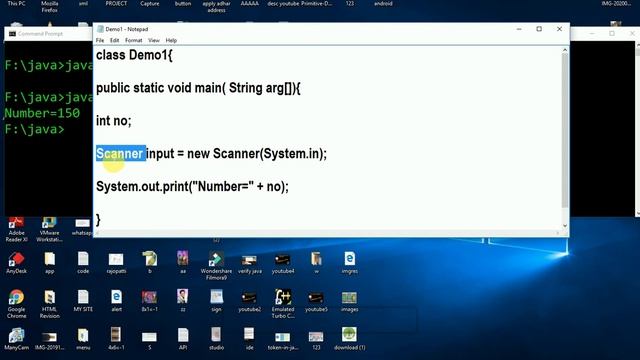The image size is (640, 360).
Task: Open Notepad's View menu
Action: [x=154, y=40]
